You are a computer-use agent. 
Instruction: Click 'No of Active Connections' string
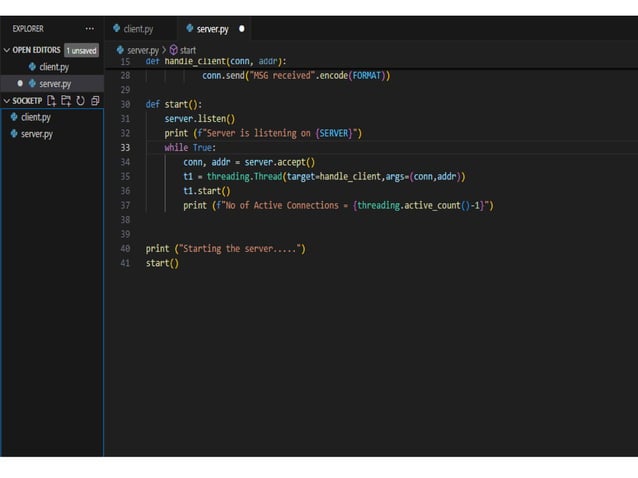pos(282,205)
